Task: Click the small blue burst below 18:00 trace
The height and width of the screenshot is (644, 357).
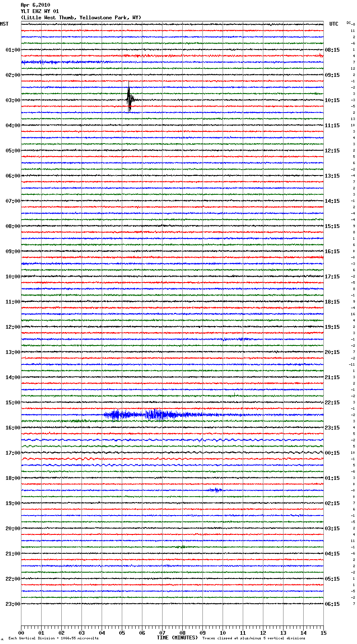Action: 215,490
